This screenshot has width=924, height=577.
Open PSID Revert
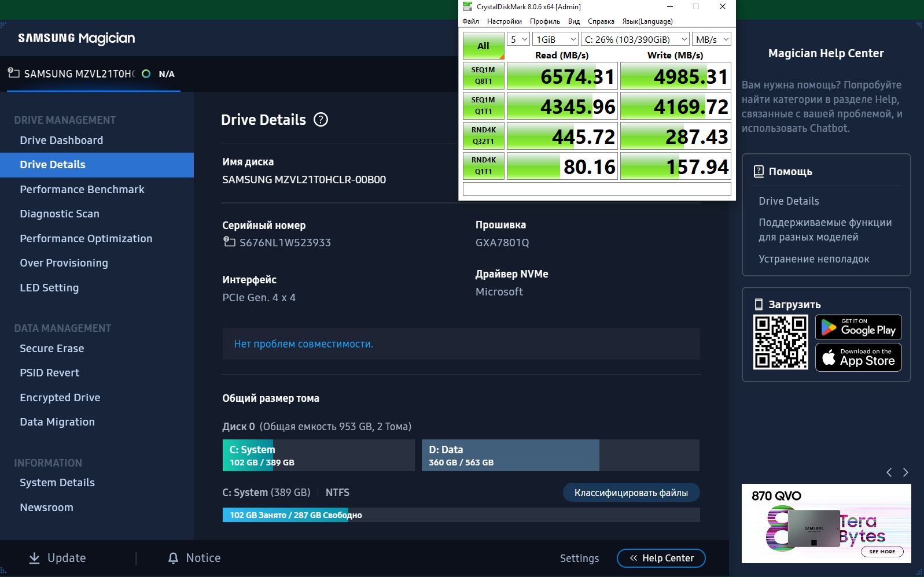click(50, 372)
